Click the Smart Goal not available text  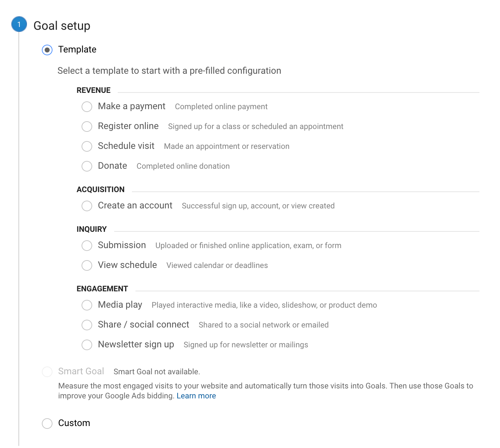point(157,372)
